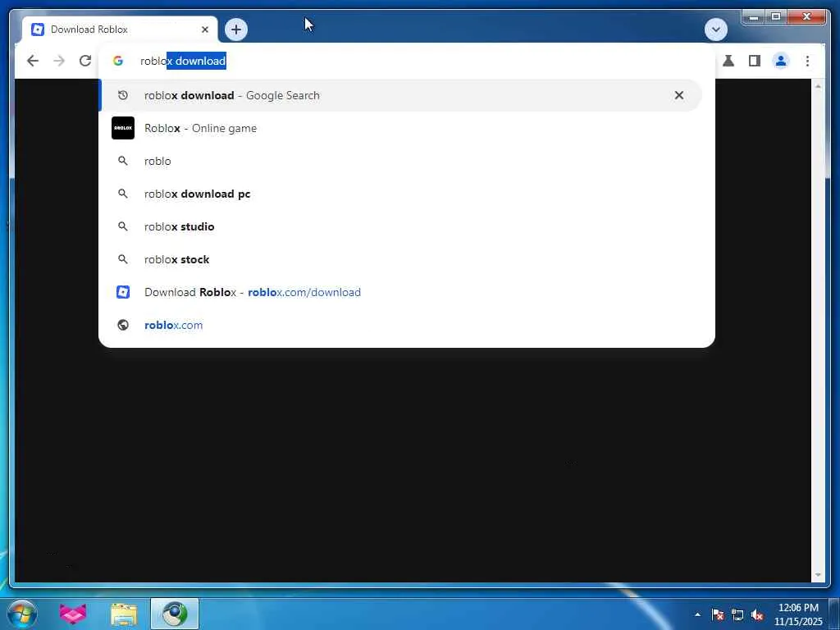Choose the 'roblox studio' suggestion
The image size is (840, 630).
click(x=400, y=226)
